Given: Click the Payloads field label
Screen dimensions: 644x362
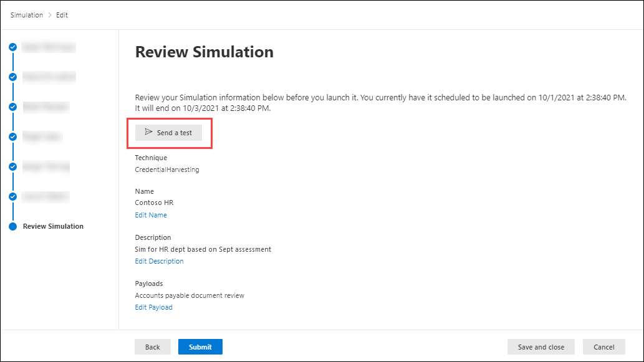Looking at the screenshot, I should tap(148, 283).
